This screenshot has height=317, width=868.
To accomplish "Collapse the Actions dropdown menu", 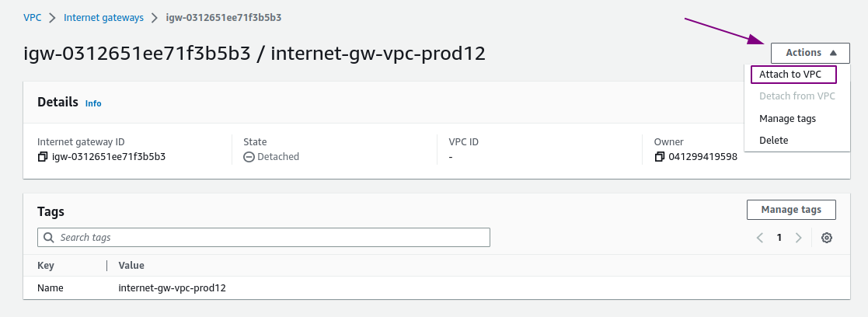I will (x=810, y=53).
